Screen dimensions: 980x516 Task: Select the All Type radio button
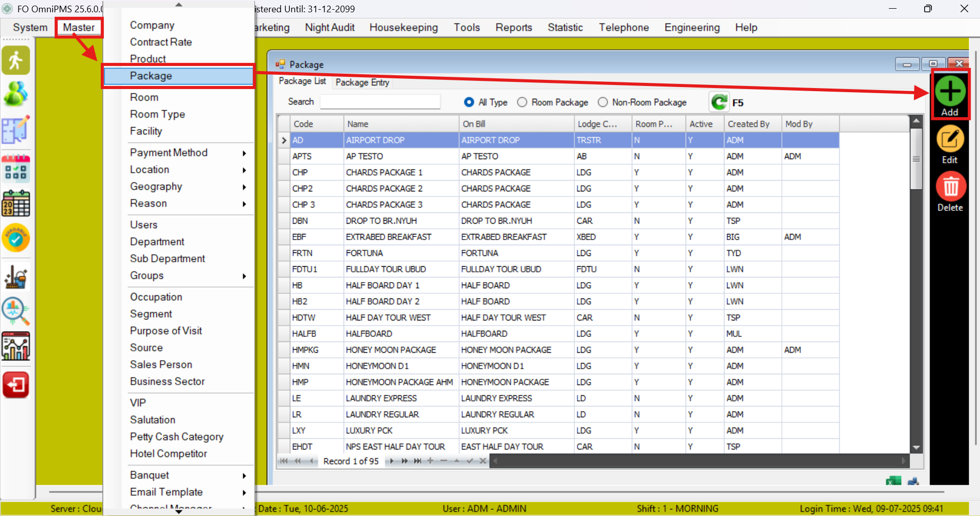[x=469, y=102]
